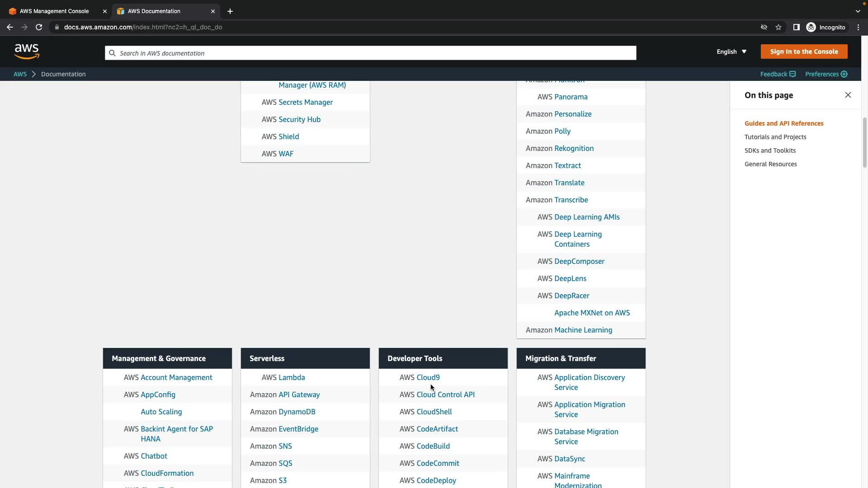Expand the tab search chevron
Viewport: 868px width, 488px height.
tap(858, 11)
